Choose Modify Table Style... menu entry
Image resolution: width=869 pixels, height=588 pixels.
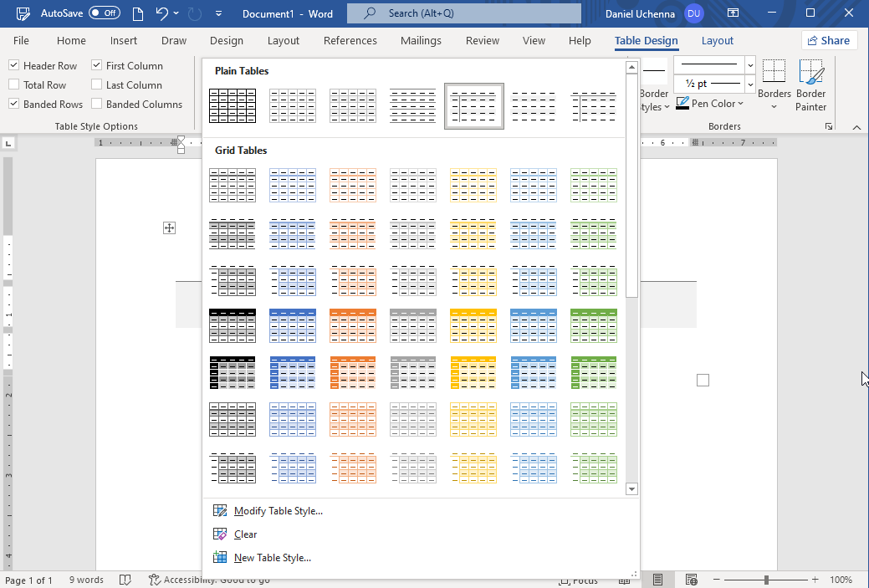tap(278, 511)
